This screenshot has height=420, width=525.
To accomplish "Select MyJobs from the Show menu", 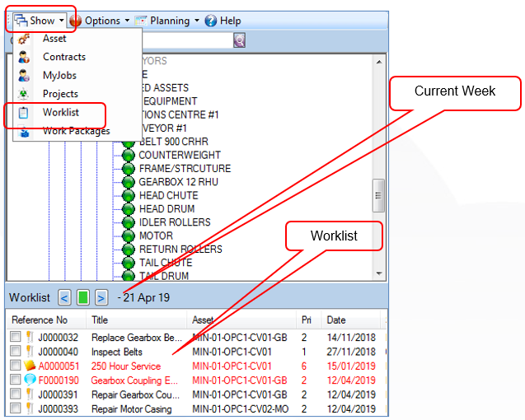I will click(77, 75).
